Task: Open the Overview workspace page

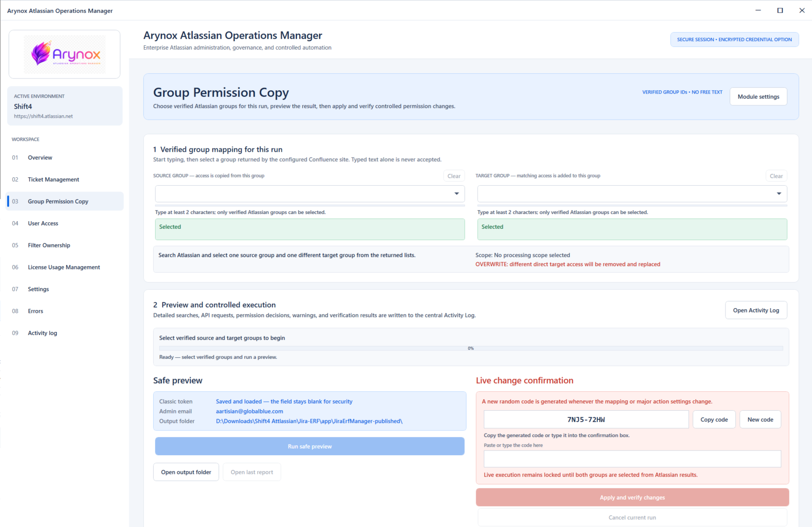Action: point(65,157)
